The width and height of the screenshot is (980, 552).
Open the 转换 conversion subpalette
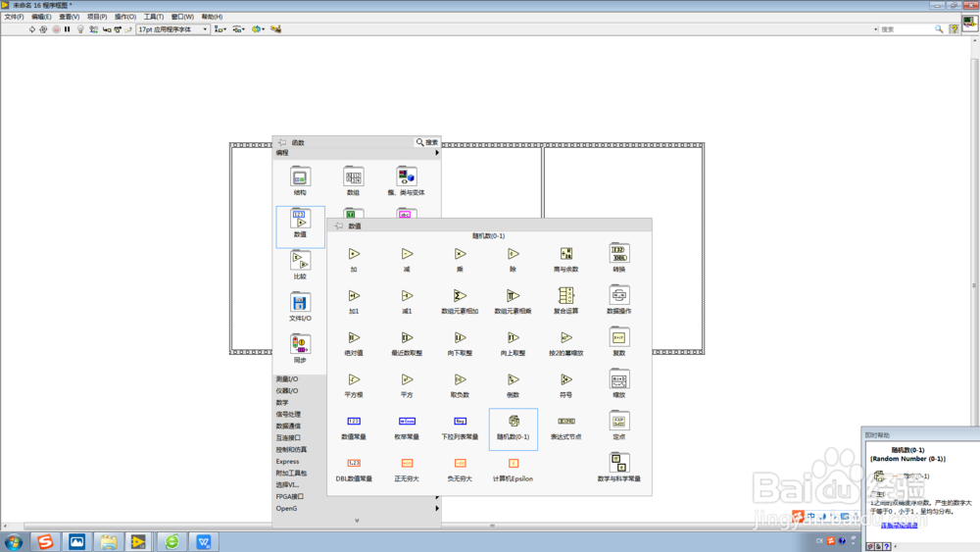[x=618, y=253]
